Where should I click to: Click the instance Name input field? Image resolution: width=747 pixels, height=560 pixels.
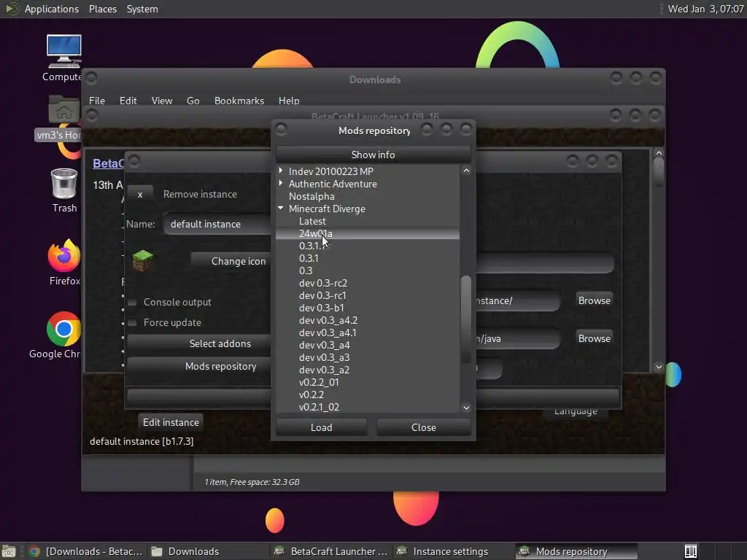[x=218, y=224]
